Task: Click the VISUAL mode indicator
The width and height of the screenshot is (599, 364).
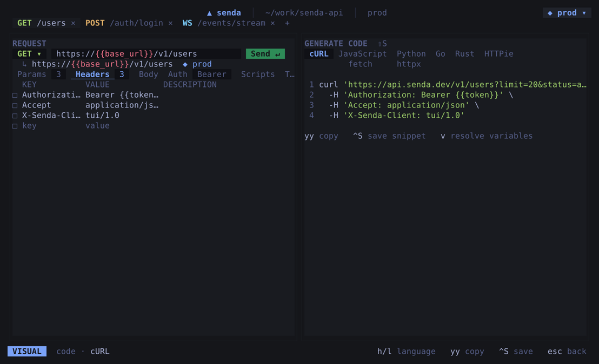Action: tap(26, 352)
